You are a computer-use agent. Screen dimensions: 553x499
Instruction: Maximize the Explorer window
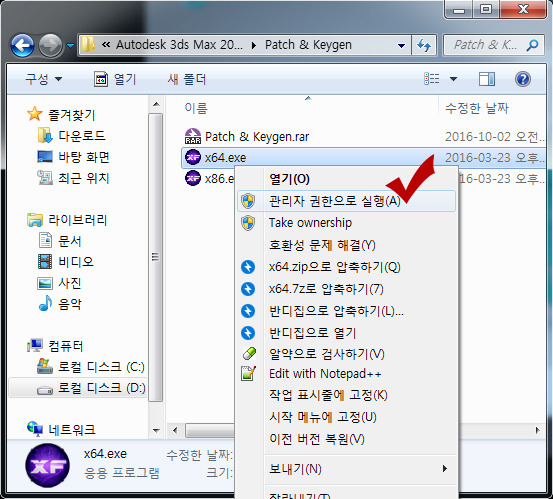[486, 9]
